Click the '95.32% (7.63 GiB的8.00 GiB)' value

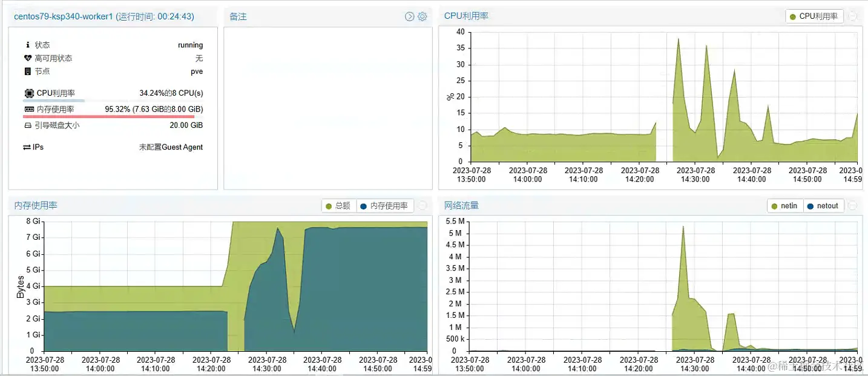154,109
